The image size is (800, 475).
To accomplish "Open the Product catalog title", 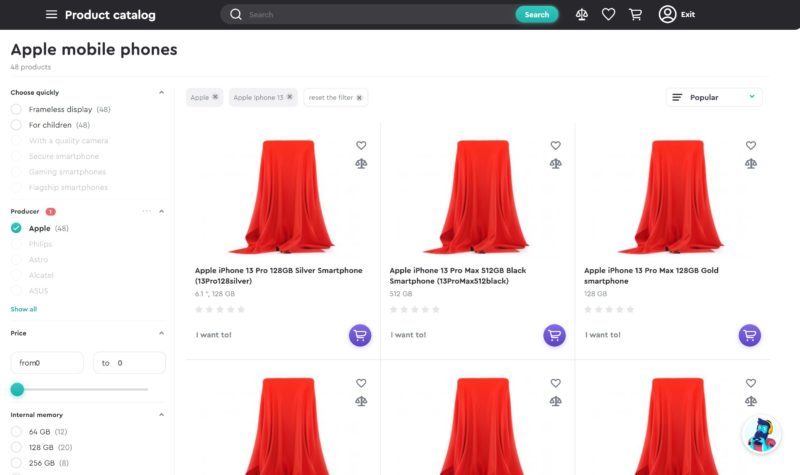I will (110, 15).
